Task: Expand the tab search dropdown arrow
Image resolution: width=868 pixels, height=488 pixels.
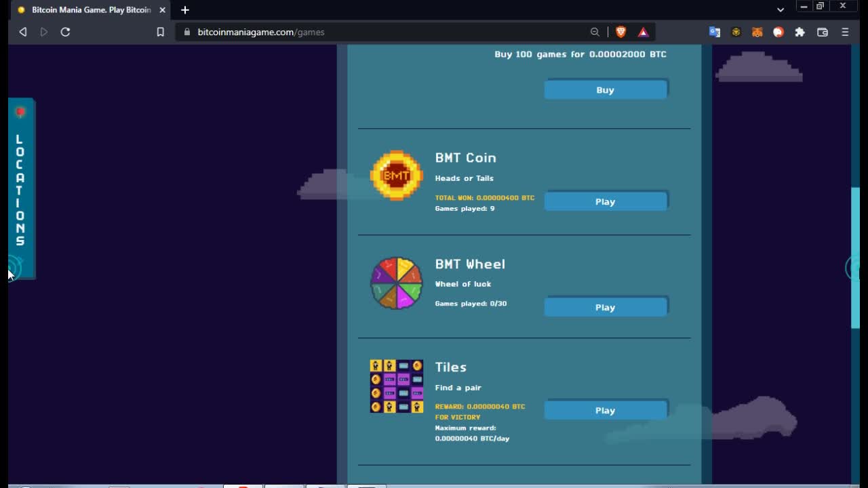Action: click(781, 9)
